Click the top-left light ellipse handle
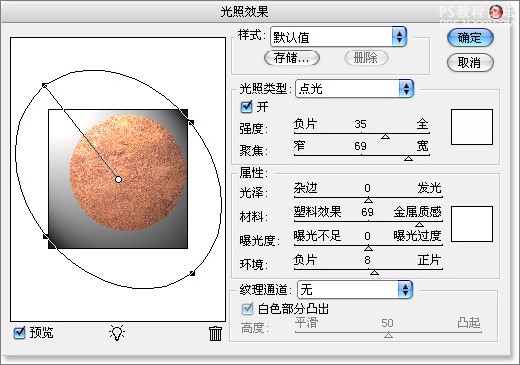The width and height of the screenshot is (520, 365). 44,86
